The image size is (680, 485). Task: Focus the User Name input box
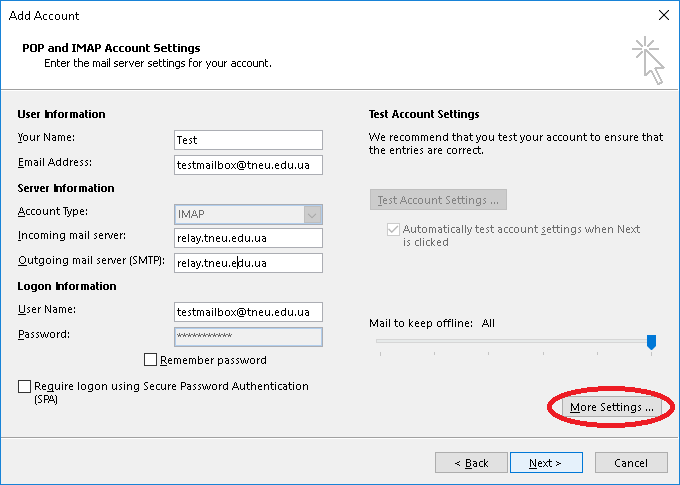coord(248,312)
